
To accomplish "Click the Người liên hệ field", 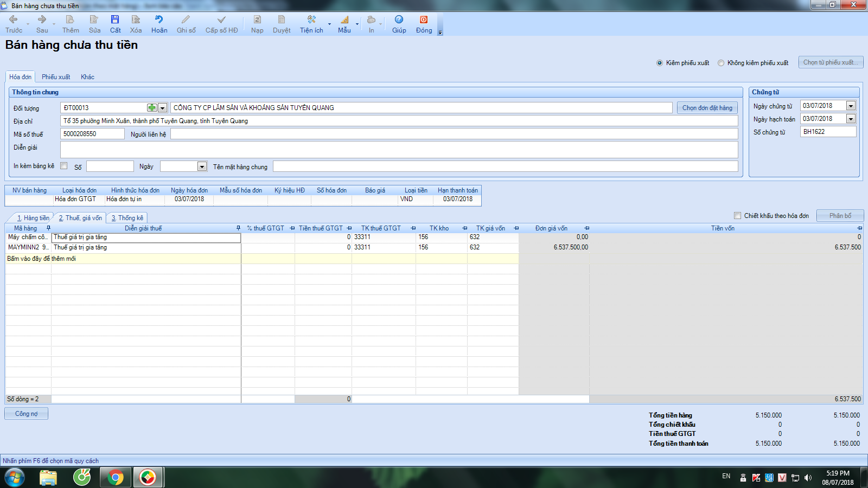I will 454,134.
